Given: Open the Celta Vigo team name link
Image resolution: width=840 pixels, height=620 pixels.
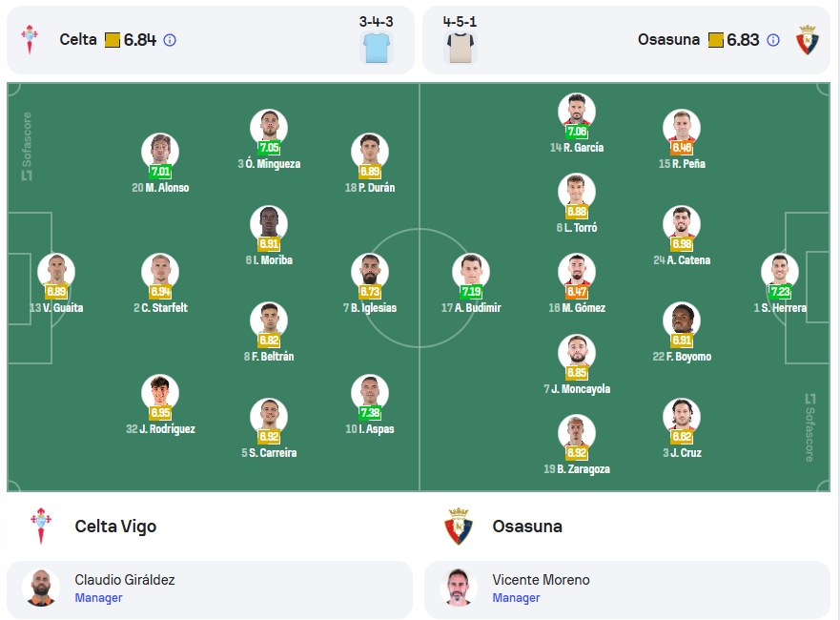Looking at the screenshot, I should pyautogui.click(x=115, y=527).
